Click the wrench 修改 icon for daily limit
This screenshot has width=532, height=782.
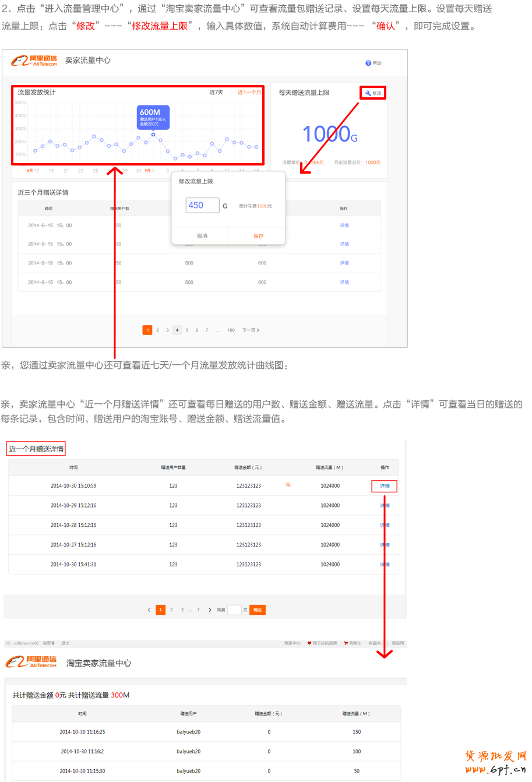[x=368, y=93]
